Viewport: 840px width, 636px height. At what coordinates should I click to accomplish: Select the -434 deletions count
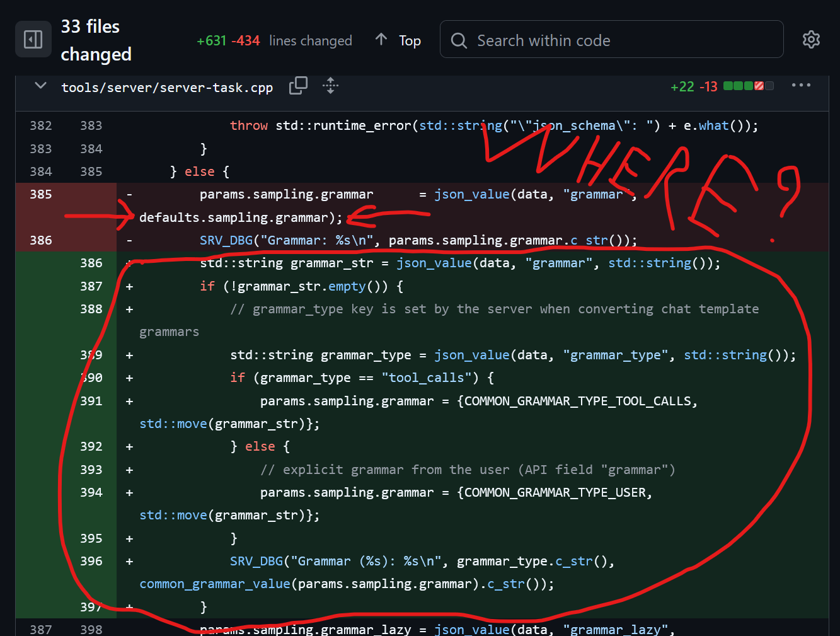coord(246,40)
